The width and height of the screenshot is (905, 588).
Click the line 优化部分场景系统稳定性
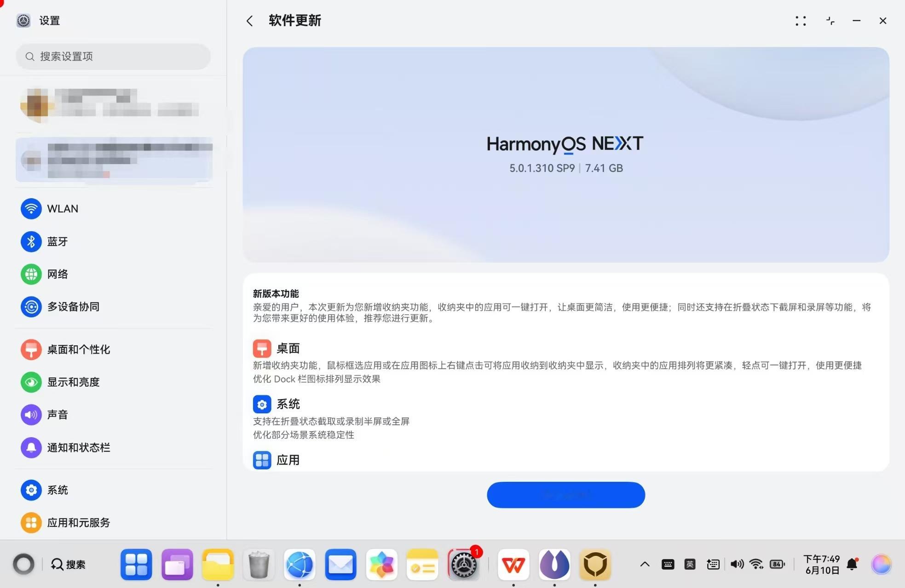tap(304, 435)
